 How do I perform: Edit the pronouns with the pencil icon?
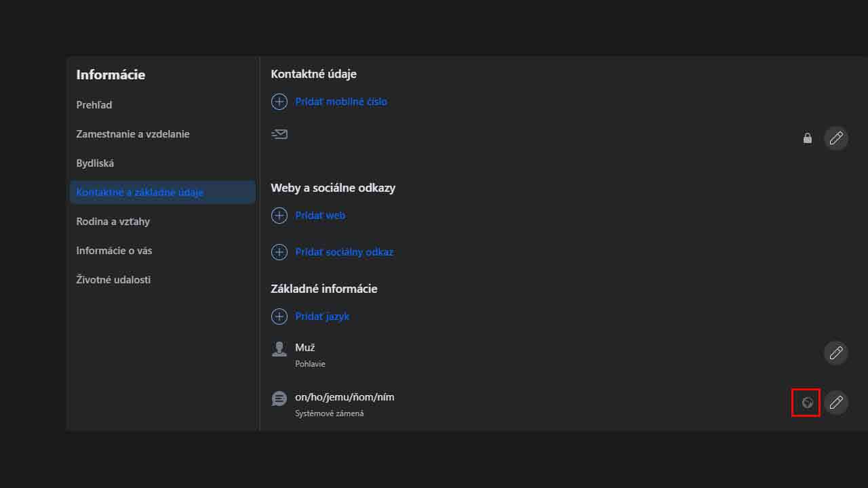click(x=836, y=403)
